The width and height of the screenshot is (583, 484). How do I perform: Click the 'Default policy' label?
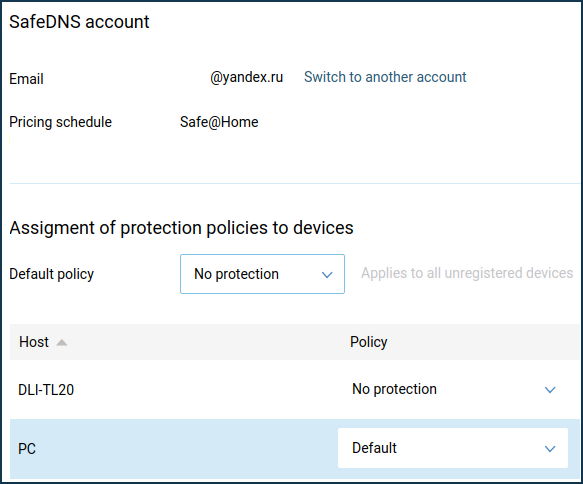52,274
